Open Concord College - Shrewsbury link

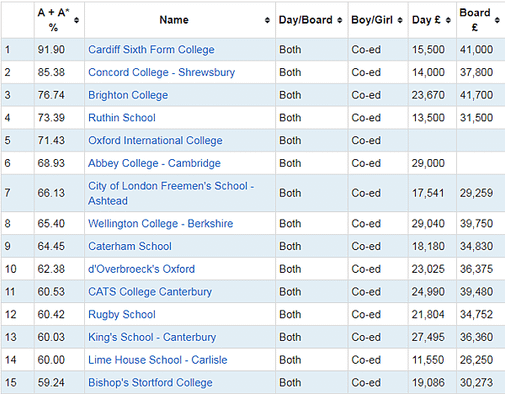[x=161, y=72]
